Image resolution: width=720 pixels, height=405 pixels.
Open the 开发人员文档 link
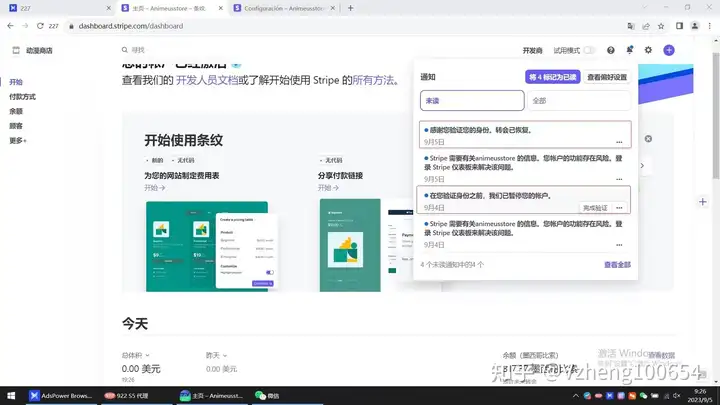[x=207, y=80]
